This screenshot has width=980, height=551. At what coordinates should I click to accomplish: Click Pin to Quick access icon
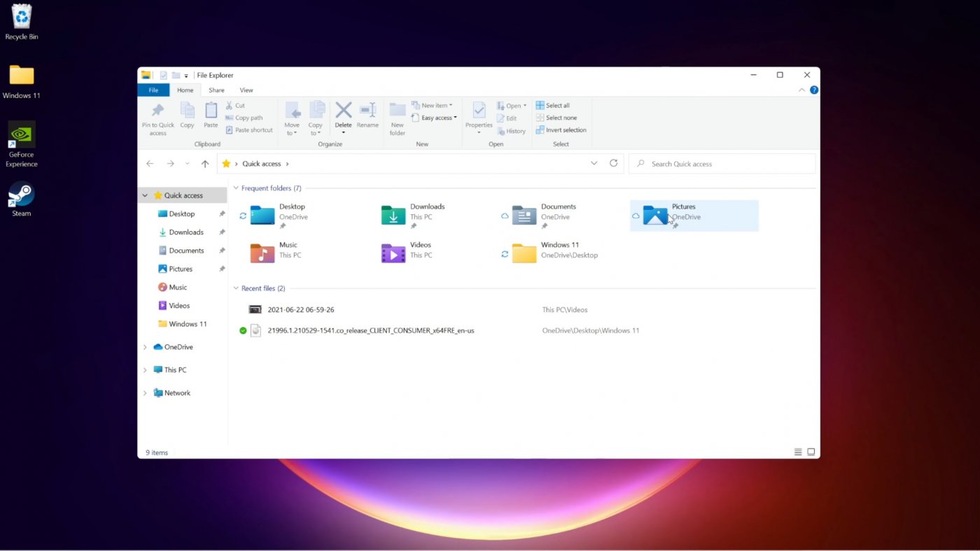[157, 111]
